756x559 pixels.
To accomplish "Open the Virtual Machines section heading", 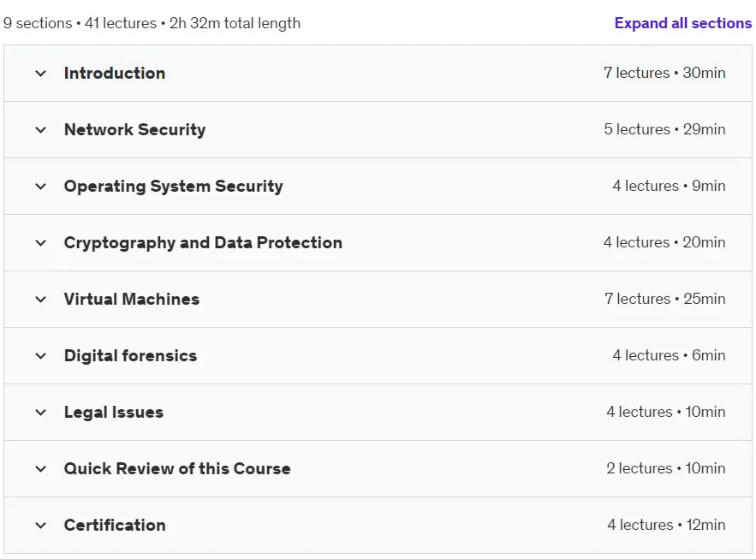I will click(132, 300).
